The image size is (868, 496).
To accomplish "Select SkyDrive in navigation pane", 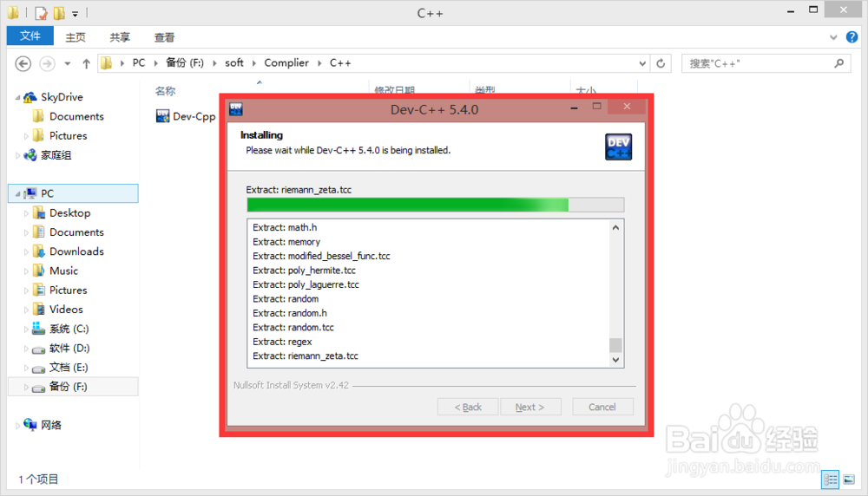I will (x=62, y=97).
